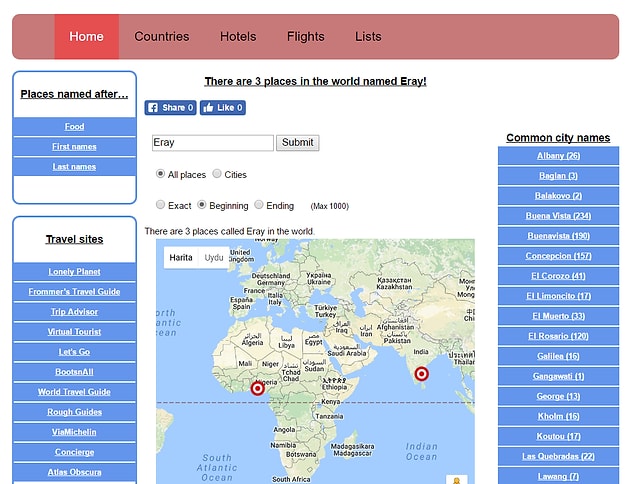Viewport: 635px width, 484px height.
Task: Visit the Trip Advisor link
Action: (x=75, y=312)
